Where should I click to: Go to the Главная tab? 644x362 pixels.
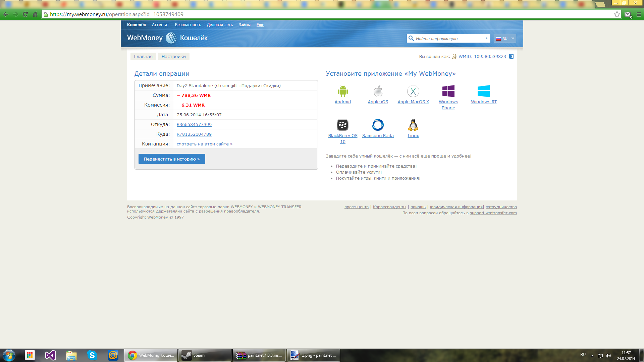point(143,57)
